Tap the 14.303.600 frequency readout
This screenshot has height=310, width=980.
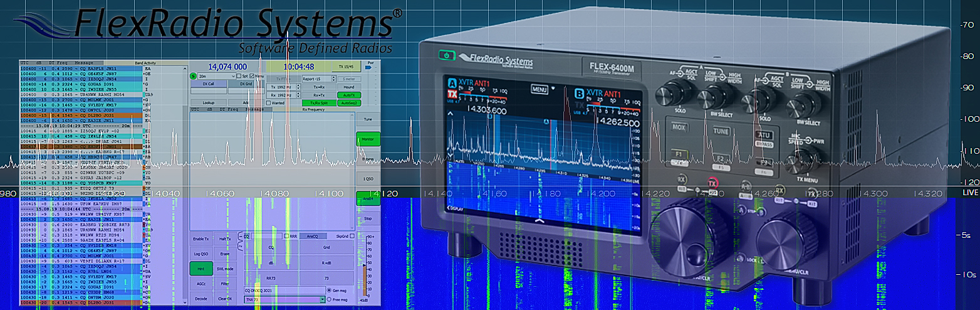[486, 111]
